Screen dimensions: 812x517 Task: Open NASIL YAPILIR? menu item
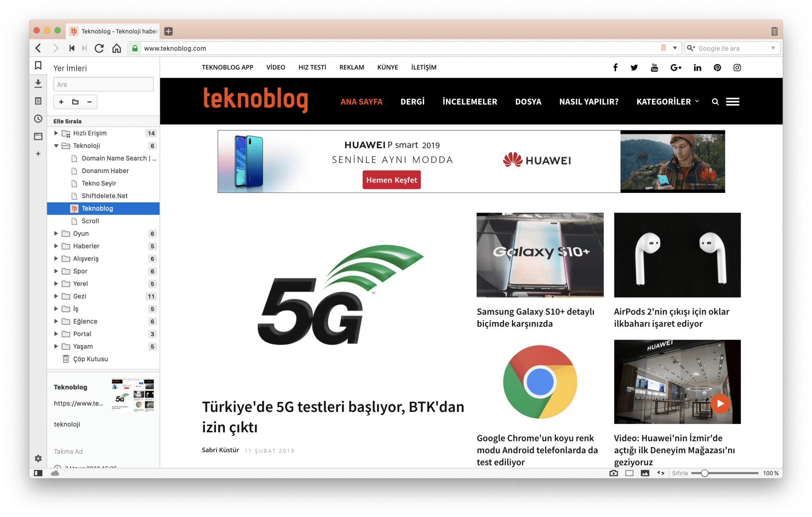(589, 102)
